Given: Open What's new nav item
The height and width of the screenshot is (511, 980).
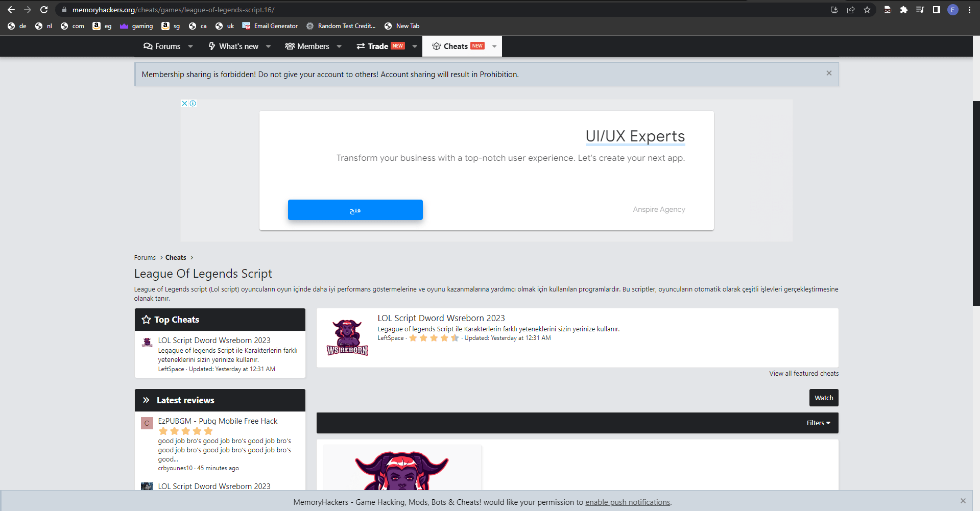Looking at the screenshot, I should point(233,46).
